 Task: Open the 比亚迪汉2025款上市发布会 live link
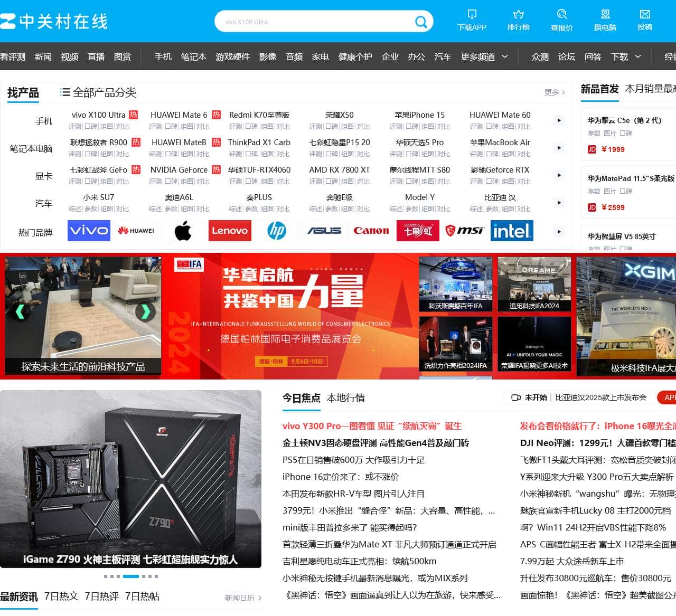point(601,397)
